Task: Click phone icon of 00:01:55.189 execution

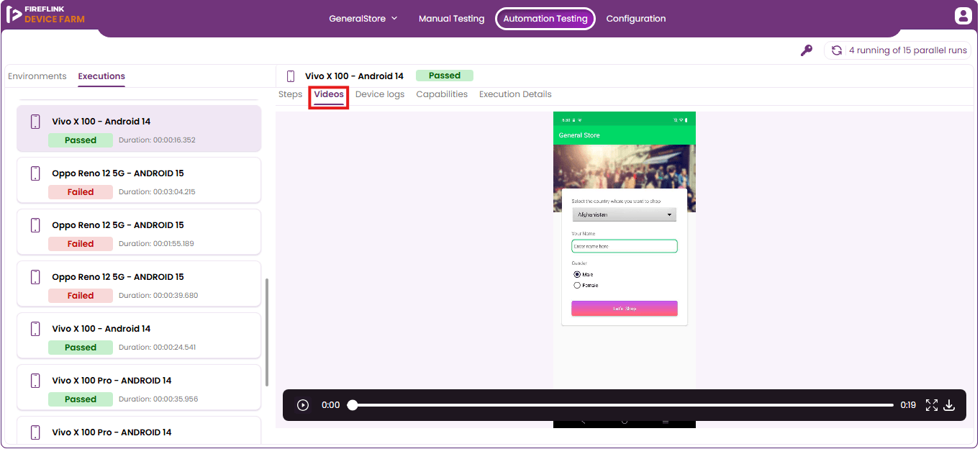Action: pos(35,225)
